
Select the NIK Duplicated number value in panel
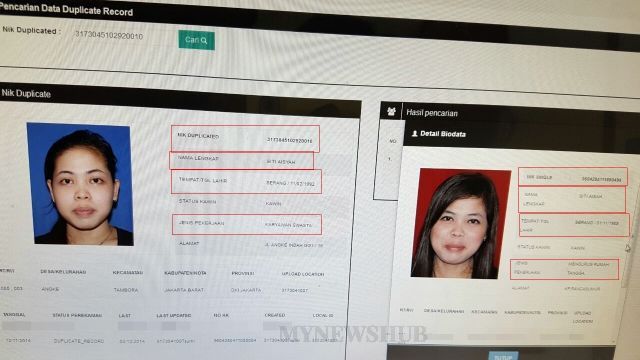pos(289,140)
